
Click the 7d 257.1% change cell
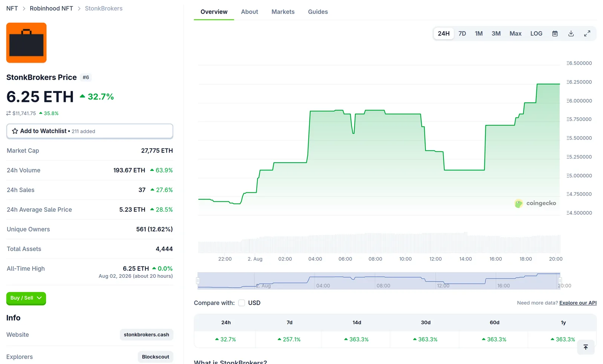tap(289, 340)
